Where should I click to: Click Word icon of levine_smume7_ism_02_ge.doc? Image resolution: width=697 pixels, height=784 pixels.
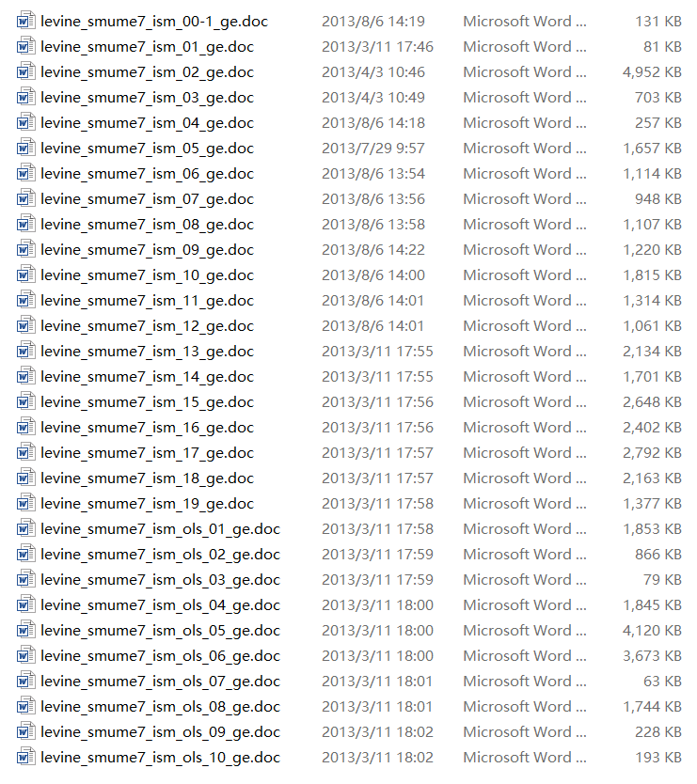point(26,72)
